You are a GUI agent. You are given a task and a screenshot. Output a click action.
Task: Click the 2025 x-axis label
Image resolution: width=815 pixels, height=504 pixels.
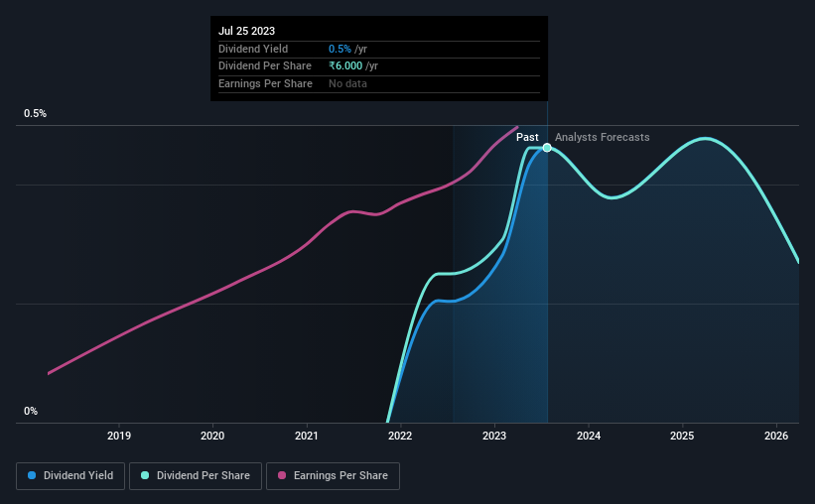[682, 436]
